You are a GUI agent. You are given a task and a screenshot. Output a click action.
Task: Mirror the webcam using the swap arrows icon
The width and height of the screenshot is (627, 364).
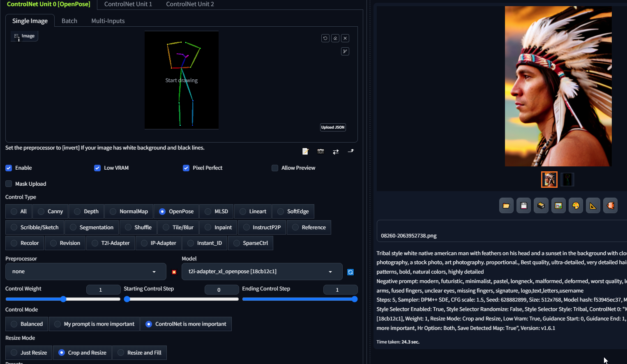pyautogui.click(x=336, y=151)
